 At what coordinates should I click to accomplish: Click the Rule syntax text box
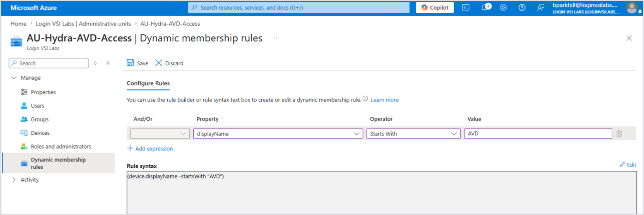(x=382, y=193)
